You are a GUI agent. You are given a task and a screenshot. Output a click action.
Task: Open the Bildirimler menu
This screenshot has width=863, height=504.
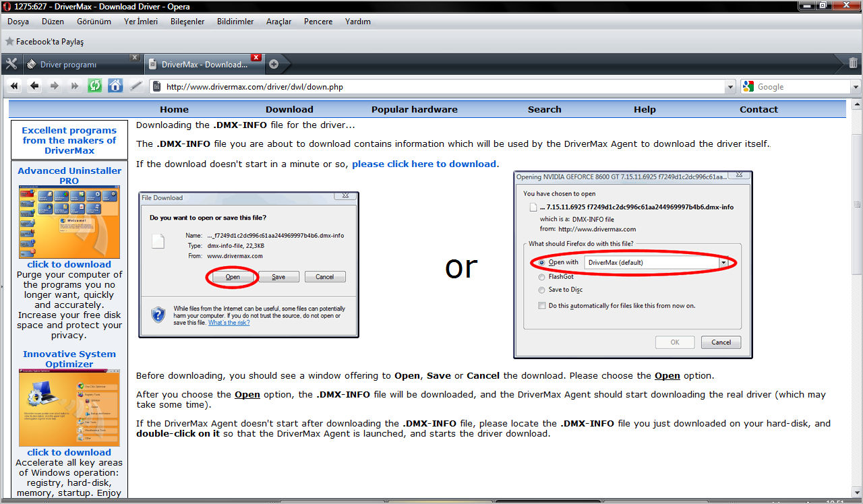point(235,22)
